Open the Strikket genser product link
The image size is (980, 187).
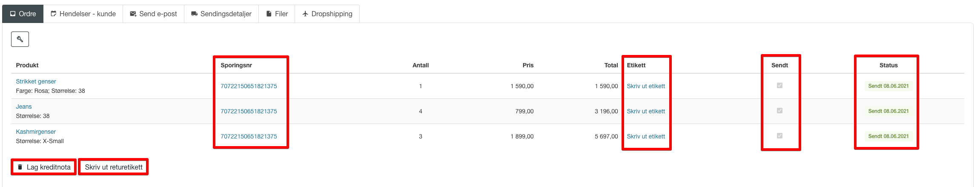(36, 81)
